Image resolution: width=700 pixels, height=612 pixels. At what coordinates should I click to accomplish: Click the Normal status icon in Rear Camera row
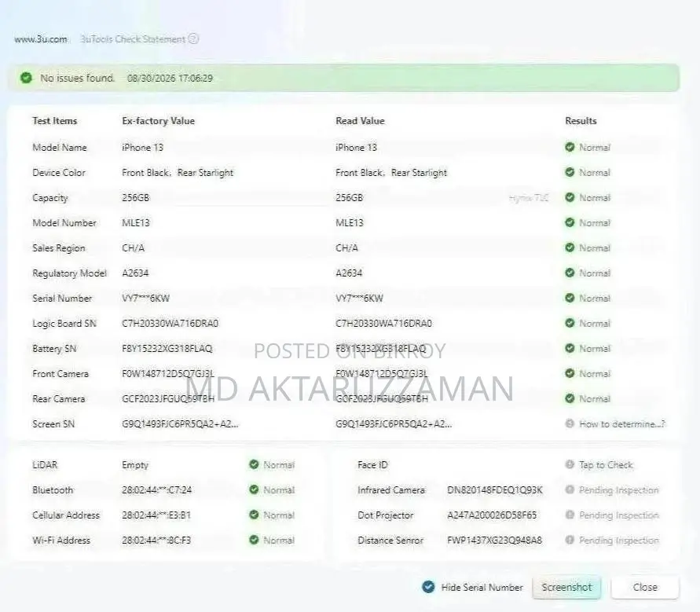point(570,398)
